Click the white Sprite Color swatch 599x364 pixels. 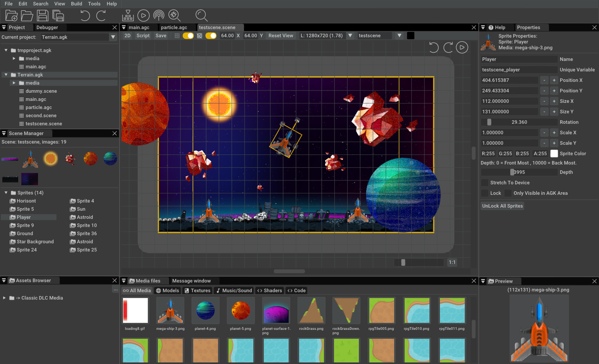(554, 154)
